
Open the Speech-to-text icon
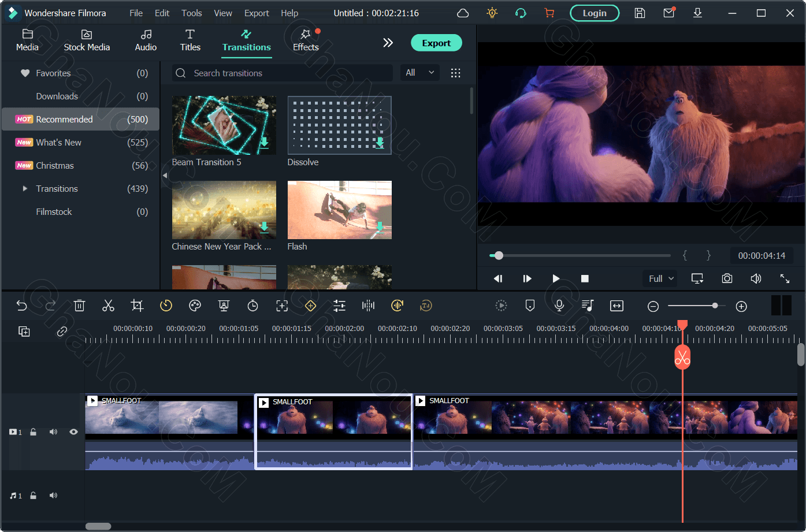[x=426, y=306]
